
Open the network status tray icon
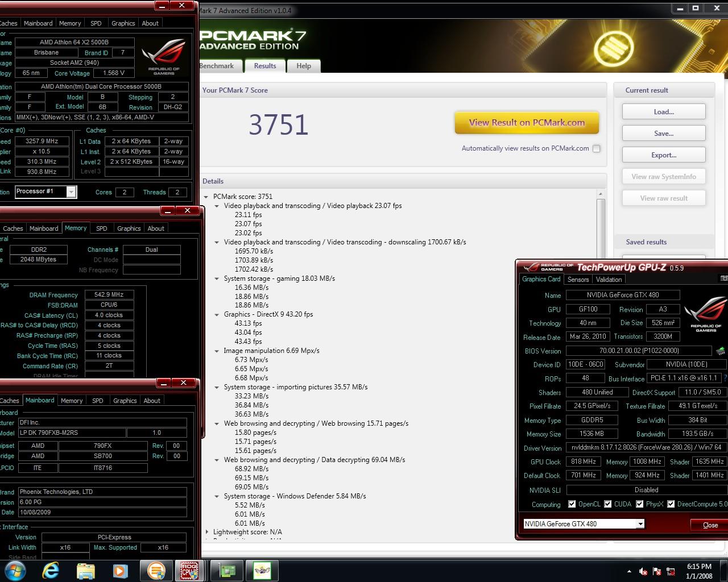(x=671, y=571)
